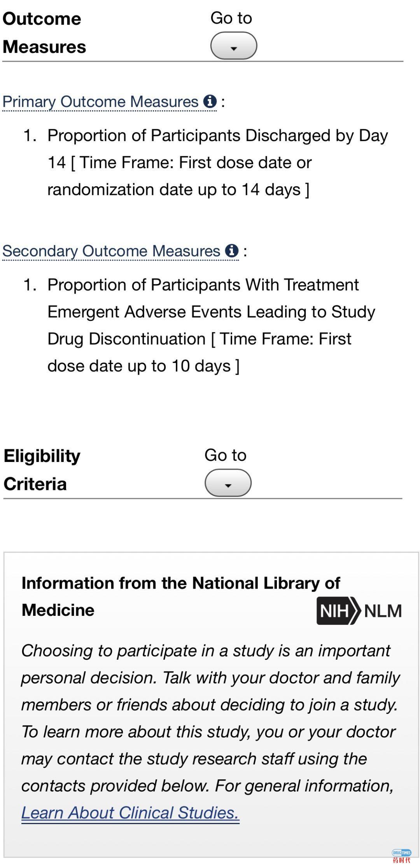Click the Outcome Measures section heading
Image resolution: width=420 pixels, height=868 pixels.
point(44,33)
